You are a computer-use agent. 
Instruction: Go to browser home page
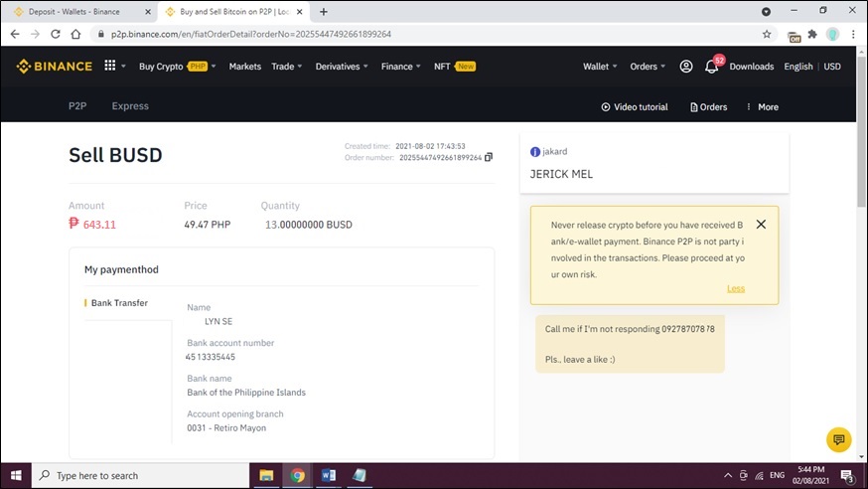75,34
